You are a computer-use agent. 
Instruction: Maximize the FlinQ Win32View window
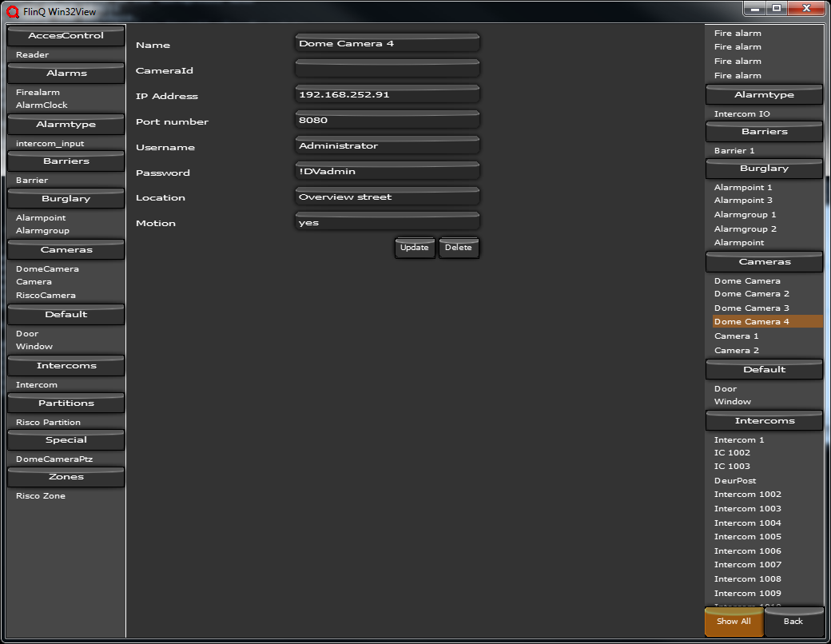(777, 9)
